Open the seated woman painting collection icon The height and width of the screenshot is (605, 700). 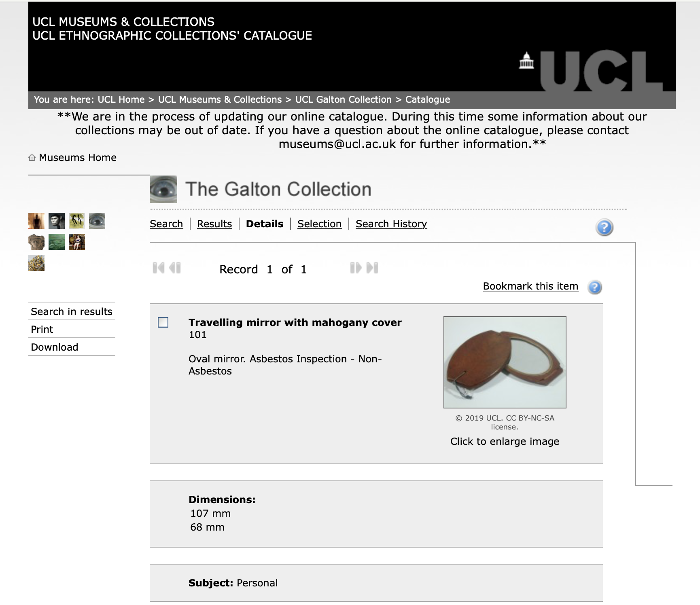[77, 242]
